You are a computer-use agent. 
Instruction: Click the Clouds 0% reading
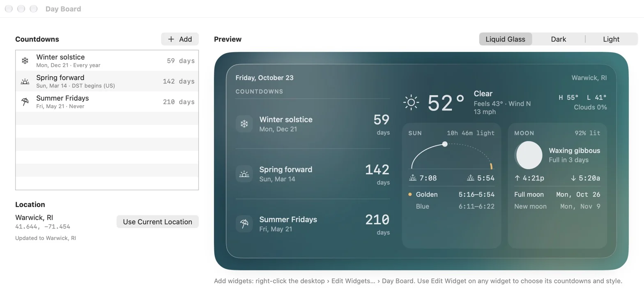coord(590,107)
